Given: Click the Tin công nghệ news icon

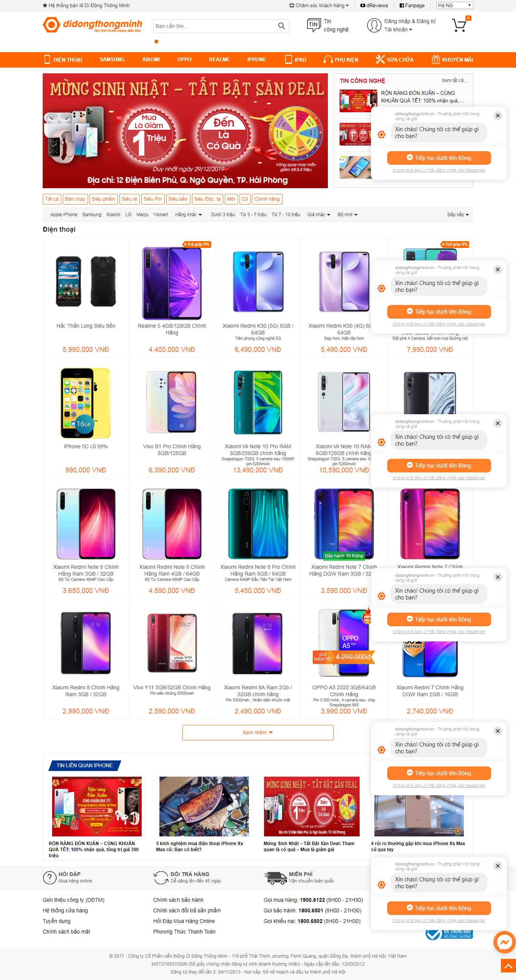Looking at the screenshot, I should (314, 25).
